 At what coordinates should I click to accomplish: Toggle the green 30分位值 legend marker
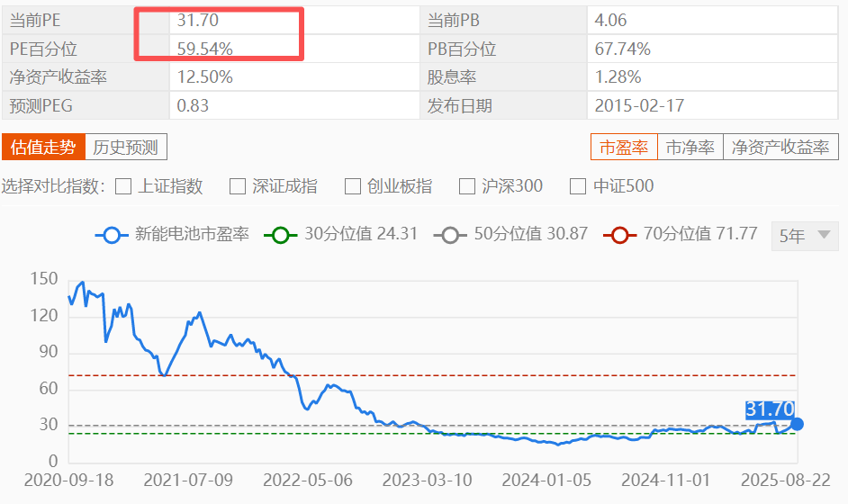pyautogui.click(x=280, y=235)
